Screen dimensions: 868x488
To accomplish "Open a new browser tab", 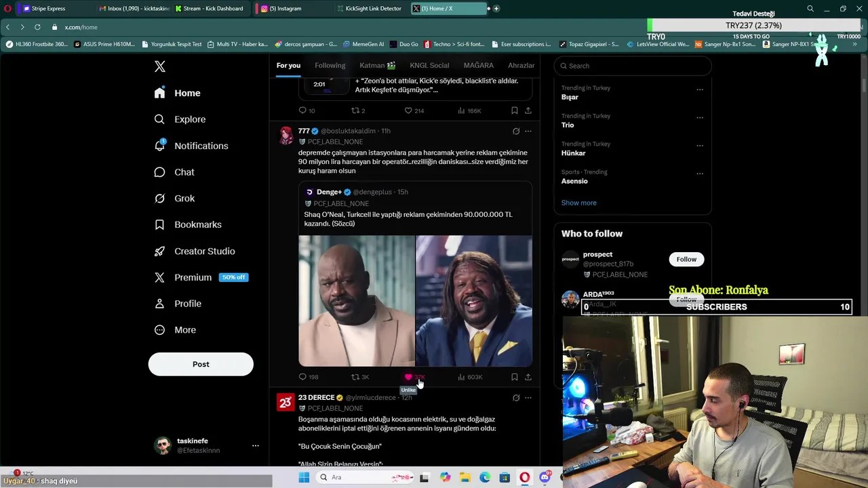I will pyautogui.click(x=496, y=8).
